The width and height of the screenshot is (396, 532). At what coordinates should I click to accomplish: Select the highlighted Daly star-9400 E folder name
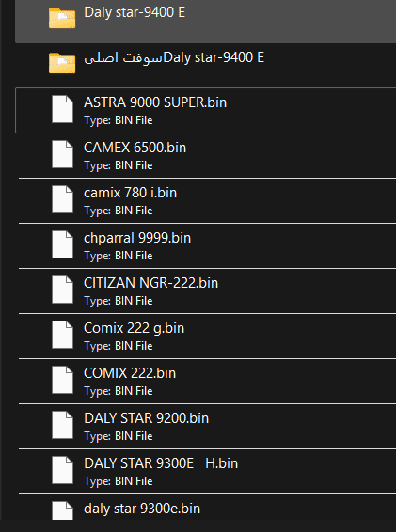[135, 12]
